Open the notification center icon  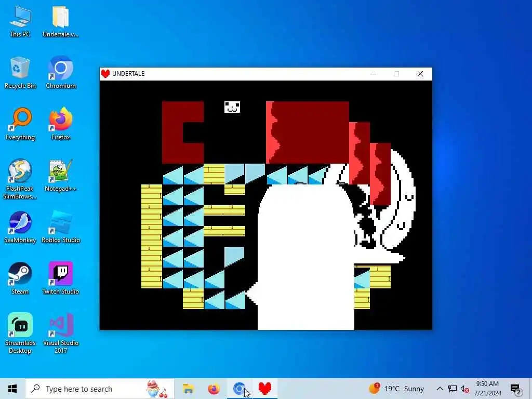click(x=515, y=389)
